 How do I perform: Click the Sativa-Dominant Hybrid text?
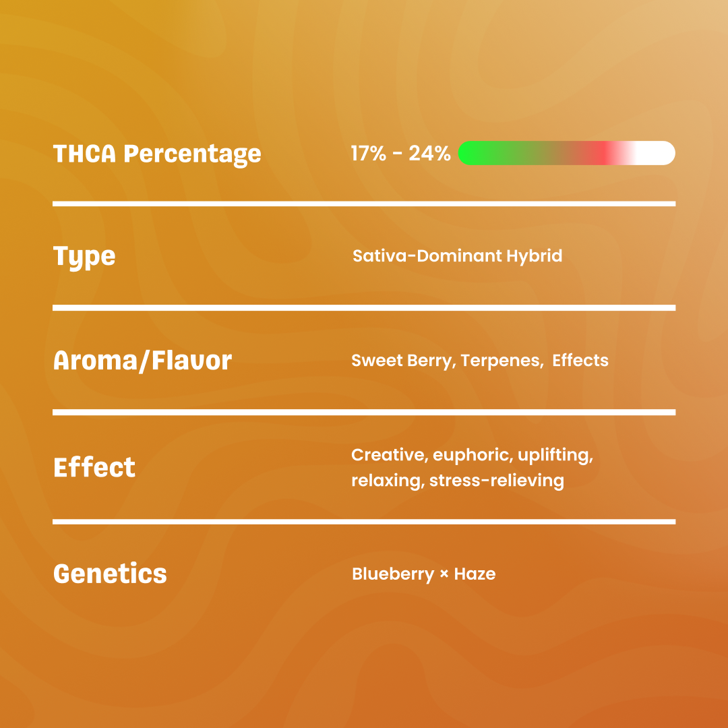[x=457, y=256]
